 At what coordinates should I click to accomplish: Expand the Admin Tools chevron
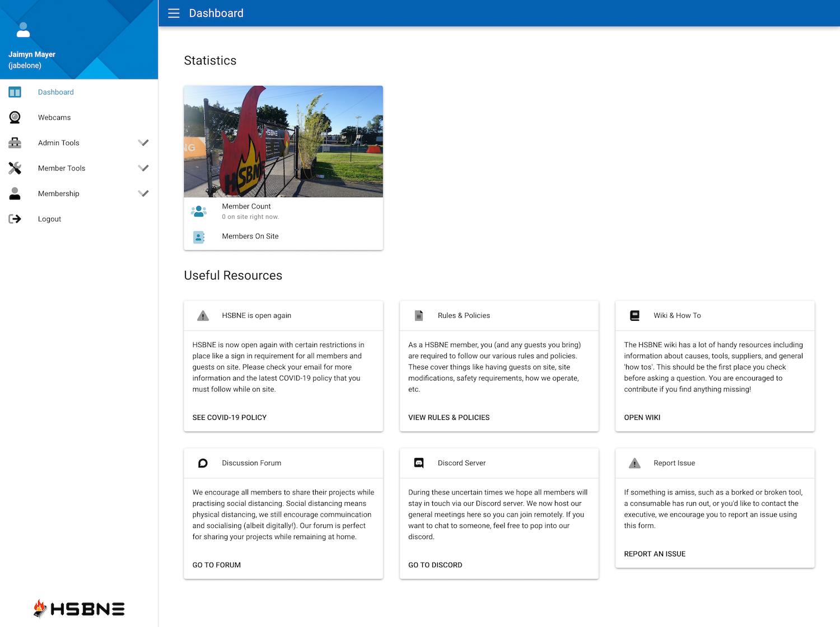143,143
